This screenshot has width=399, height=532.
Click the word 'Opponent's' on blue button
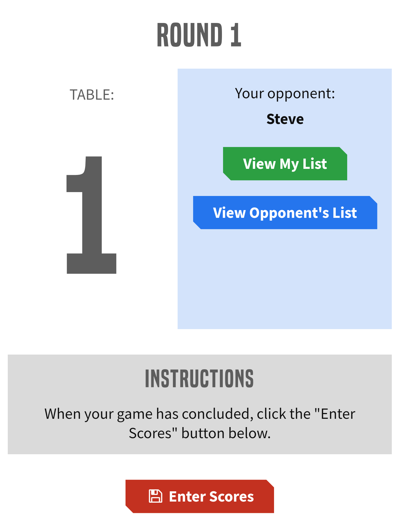[x=289, y=213]
